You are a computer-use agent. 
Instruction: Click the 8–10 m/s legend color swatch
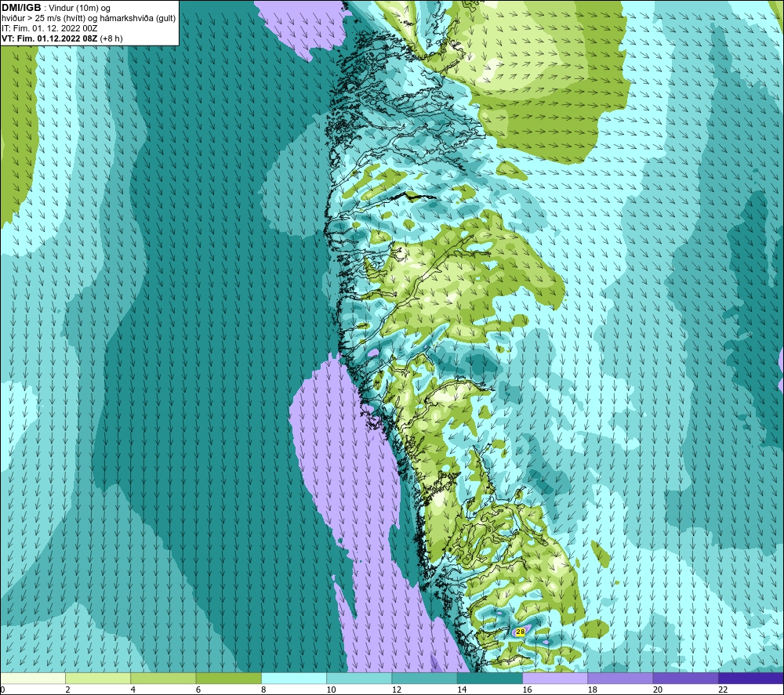(294, 679)
